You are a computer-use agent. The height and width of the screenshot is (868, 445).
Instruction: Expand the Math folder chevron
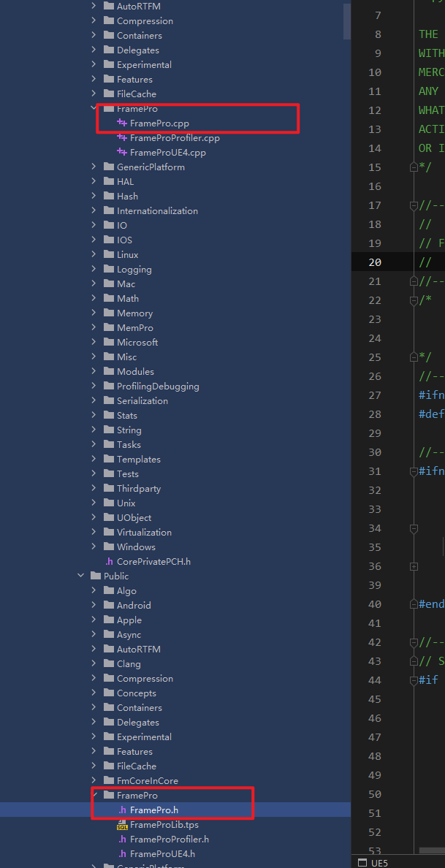tap(94, 298)
